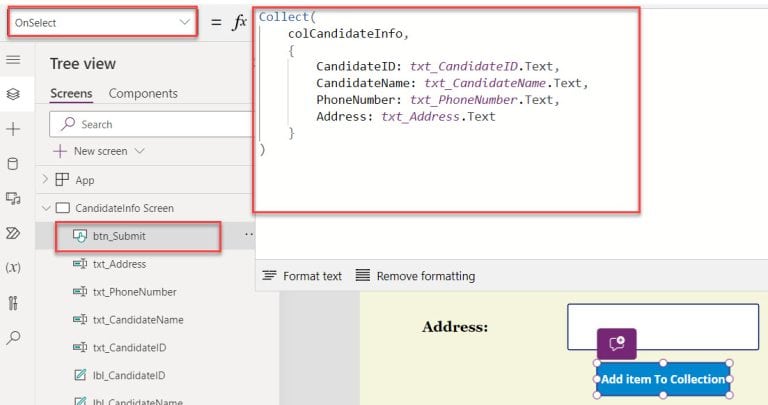The width and height of the screenshot is (768, 405).
Task: Click the Search magnifier icon in left rail
Action: click(x=13, y=337)
